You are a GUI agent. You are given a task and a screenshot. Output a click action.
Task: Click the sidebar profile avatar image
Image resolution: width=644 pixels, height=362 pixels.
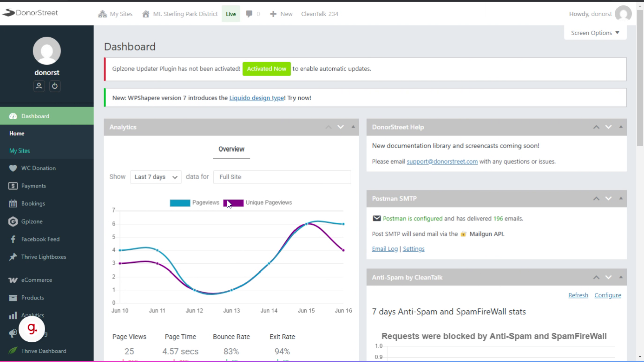point(47,51)
